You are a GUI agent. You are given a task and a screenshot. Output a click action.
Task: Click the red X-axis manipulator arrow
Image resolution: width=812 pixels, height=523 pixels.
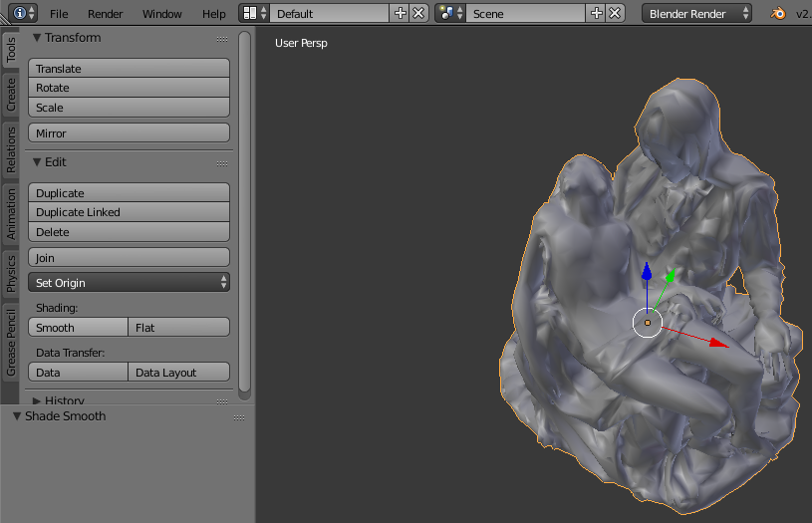[718, 343]
